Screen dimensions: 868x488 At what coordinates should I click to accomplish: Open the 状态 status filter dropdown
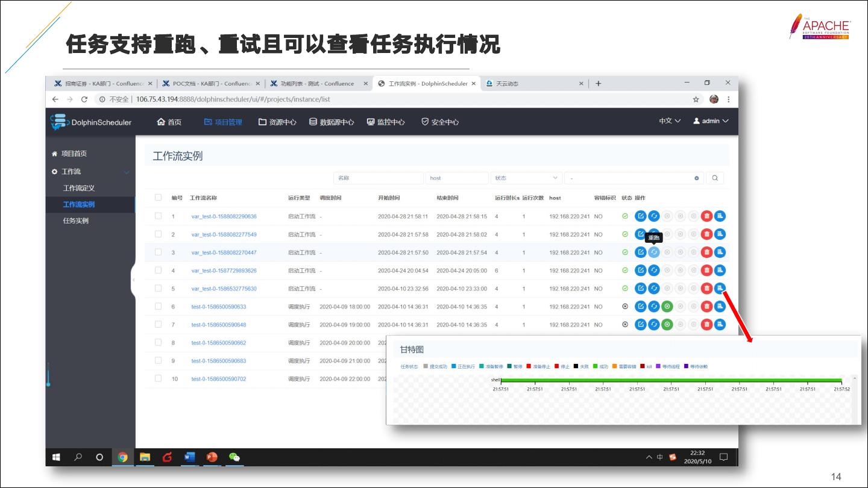[x=527, y=178]
